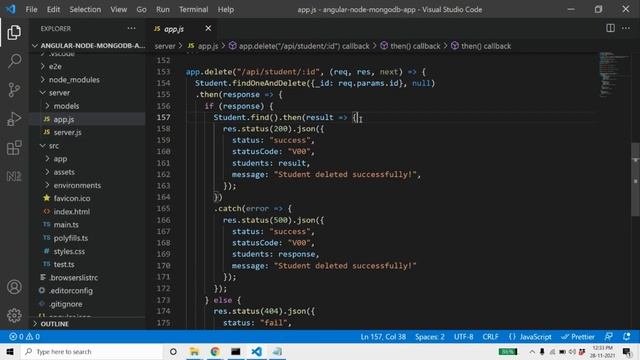The width and height of the screenshot is (640, 360).
Task: Click server breadcrumb segment
Action: tap(165, 46)
